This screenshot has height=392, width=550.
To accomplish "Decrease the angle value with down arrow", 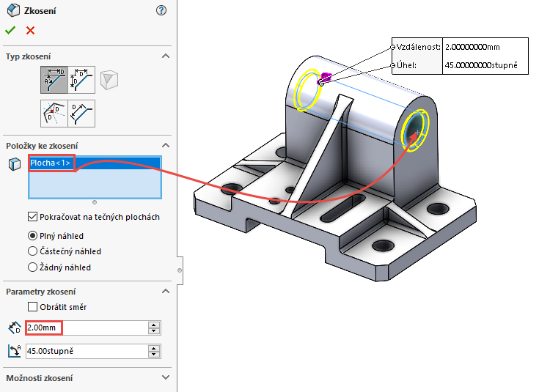I will pos(154,355).
